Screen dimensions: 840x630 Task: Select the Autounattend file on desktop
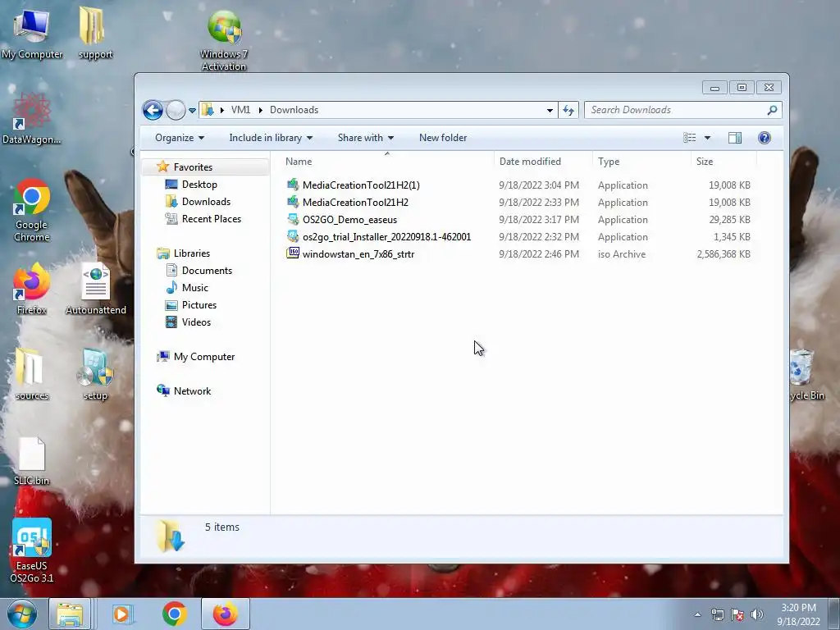click(x=96, y=290)
